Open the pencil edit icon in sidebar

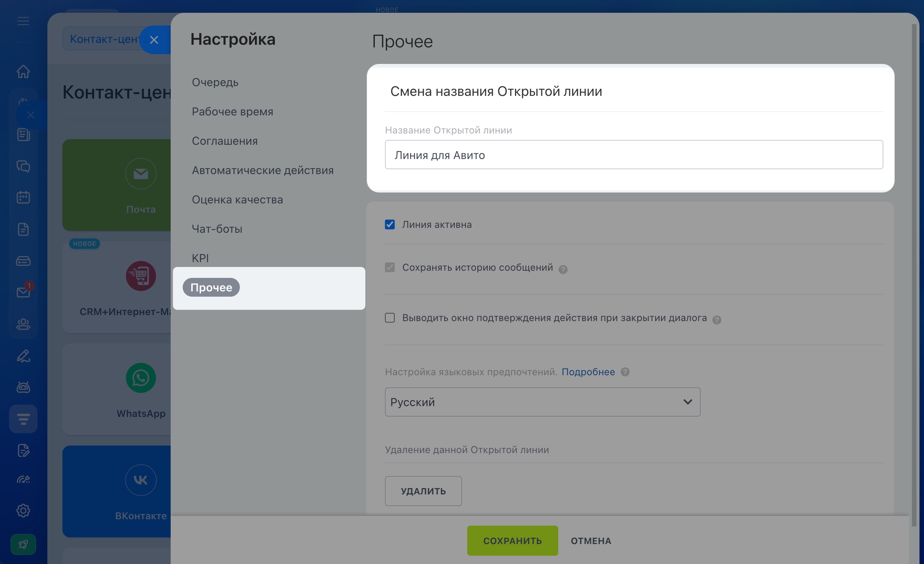tap(23, 356)
